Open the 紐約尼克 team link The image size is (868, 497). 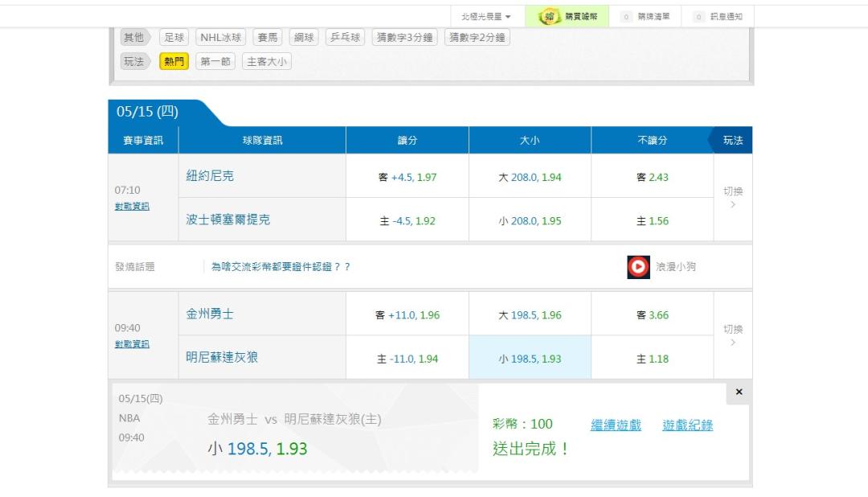(210, 175)
